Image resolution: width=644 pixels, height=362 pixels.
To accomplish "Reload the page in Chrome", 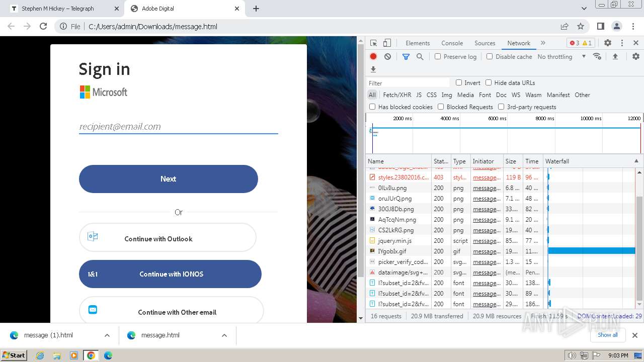I will point(43,26).
